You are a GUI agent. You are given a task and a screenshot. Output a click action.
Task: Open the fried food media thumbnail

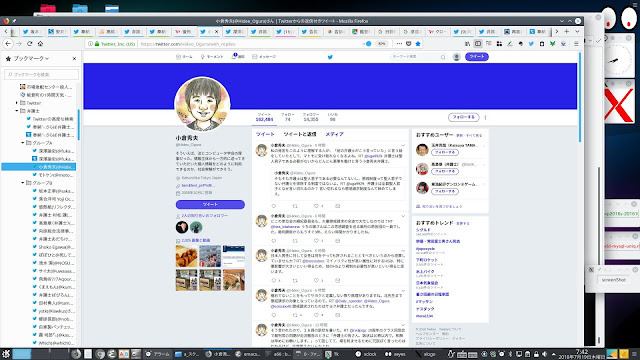pyautogui.click(x=187, y=256)
